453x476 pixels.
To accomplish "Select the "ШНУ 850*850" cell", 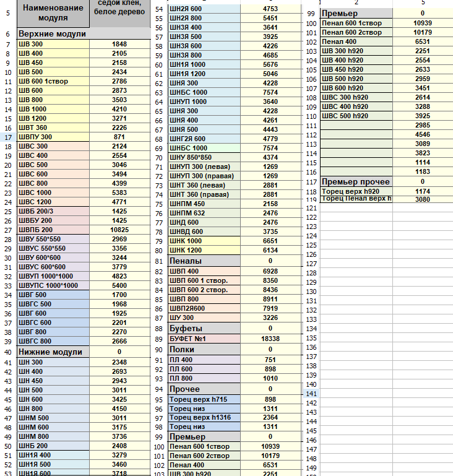I will [204, 157].
